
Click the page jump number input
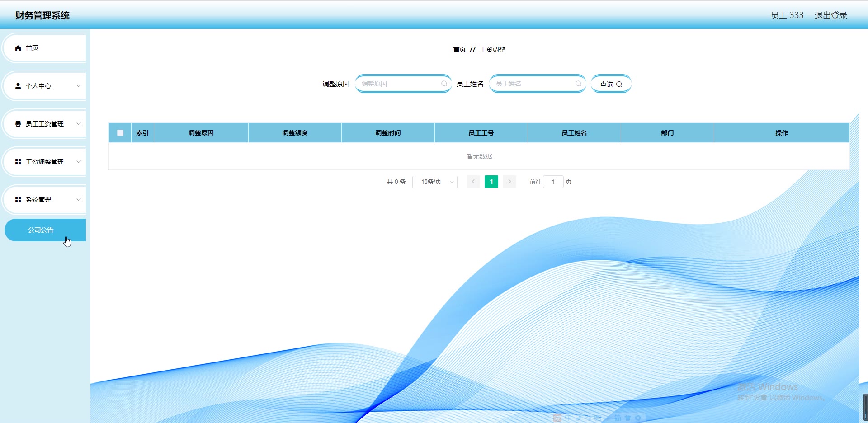coord(553,182)
